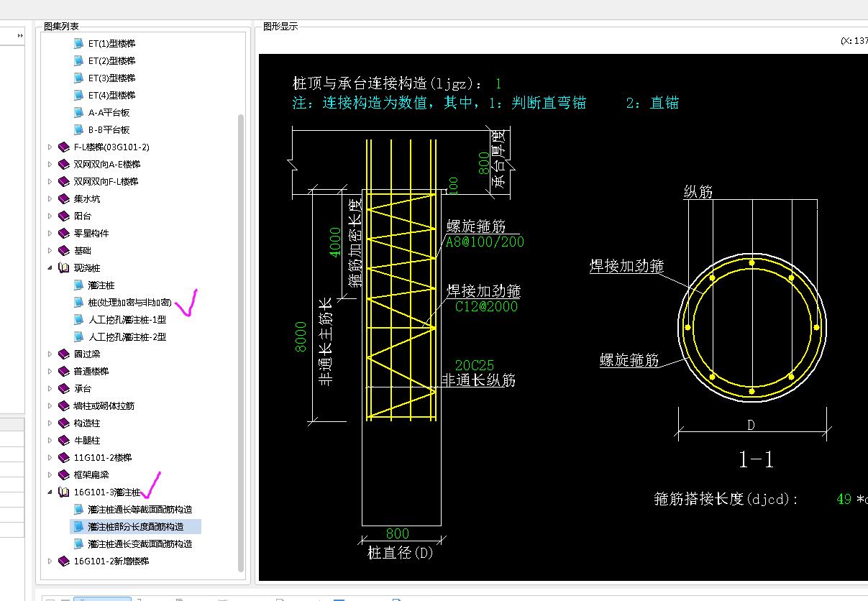Click the page icon beside A-A平台板
Image resolution: width=868 pixels, height=601 pixels.
click(78, 112)
